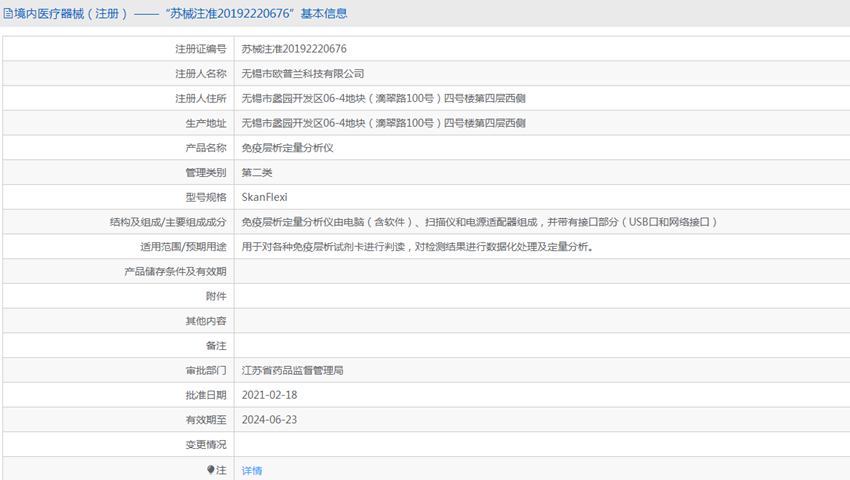Select approval department 江苏省药品监督管理局
The image size is (850, 480).
(292, 370)
